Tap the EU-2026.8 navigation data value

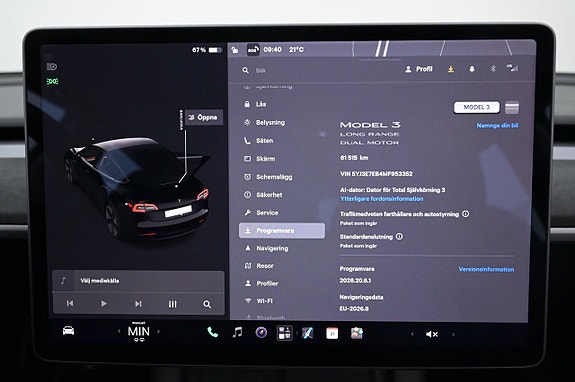354,309
